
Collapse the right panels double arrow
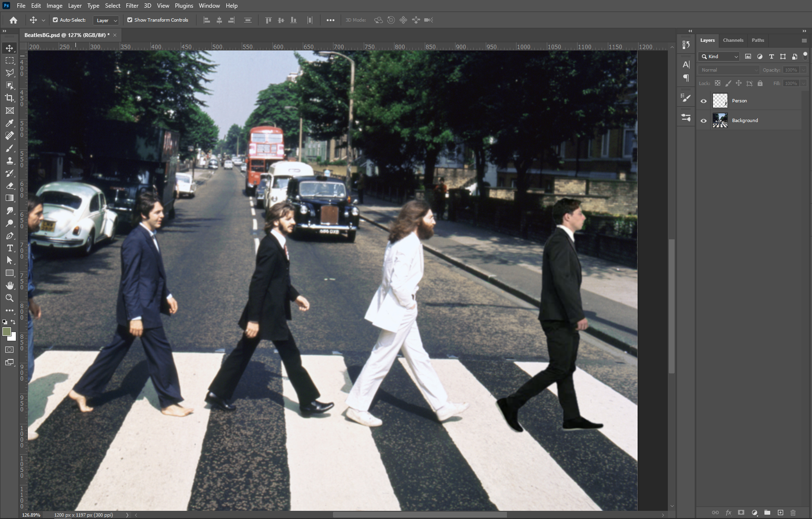pyautogui.click(x=804, y=31)
